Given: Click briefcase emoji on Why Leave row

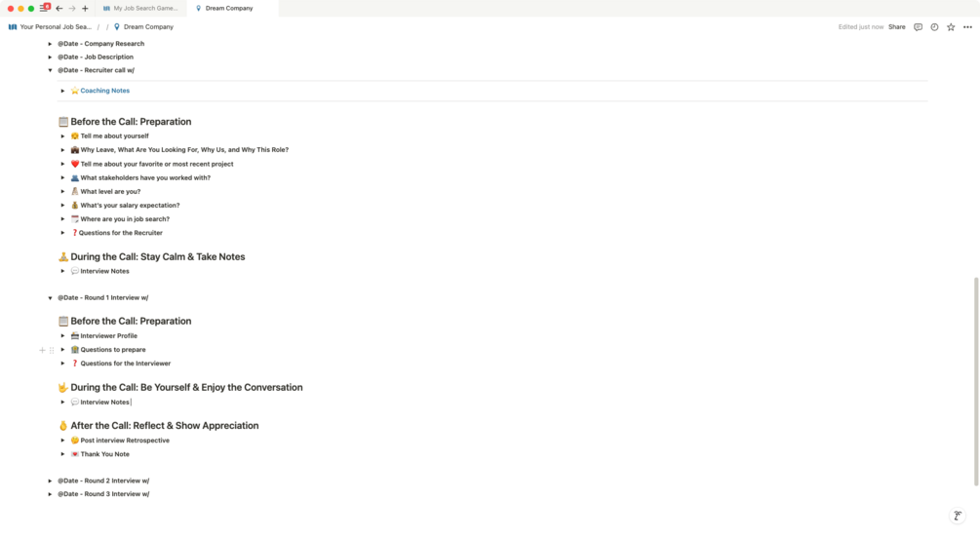Looking at the screenshot, I should click(x=74, y=150).
